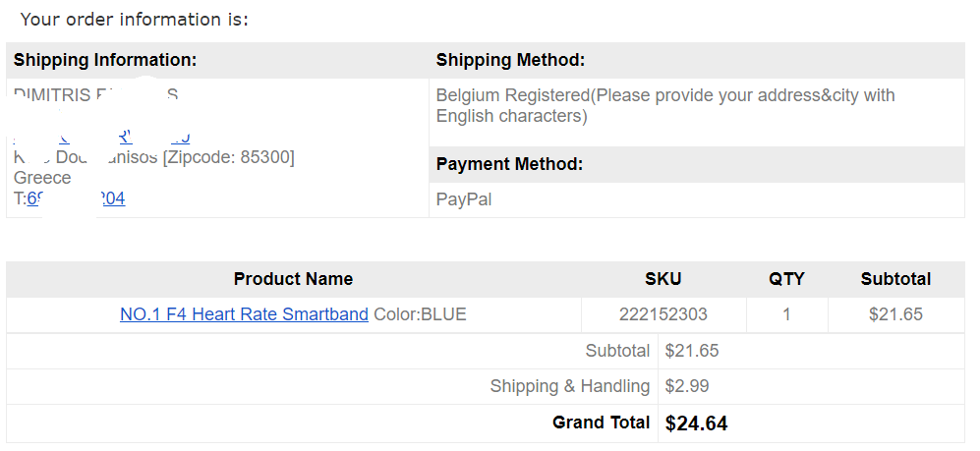Click the Color:BLUE text

tap(420, 314)
